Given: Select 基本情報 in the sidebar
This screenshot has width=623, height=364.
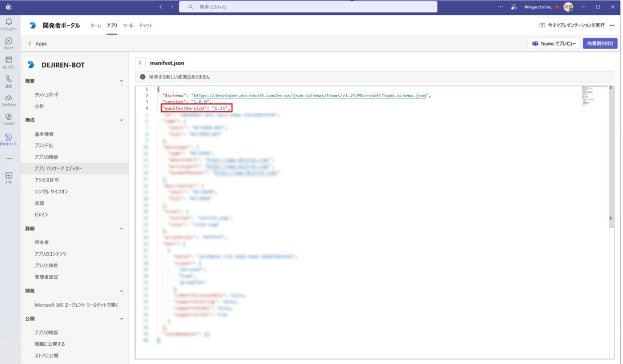Looking at the screenshot, I should coord(44,134).
